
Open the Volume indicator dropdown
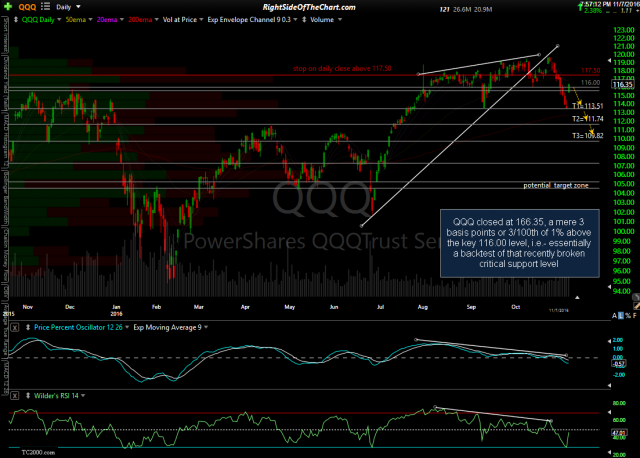(x=340, y=20)
